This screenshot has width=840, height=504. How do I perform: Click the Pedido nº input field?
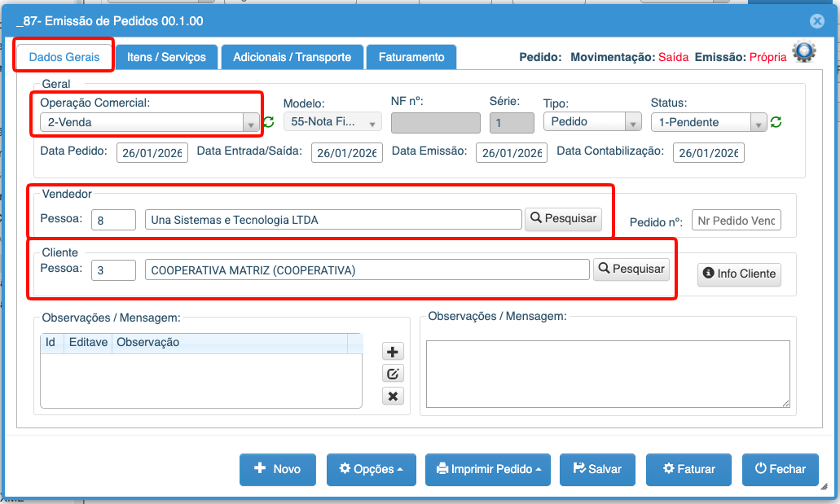pyautogui.click(x=736, y=221)
